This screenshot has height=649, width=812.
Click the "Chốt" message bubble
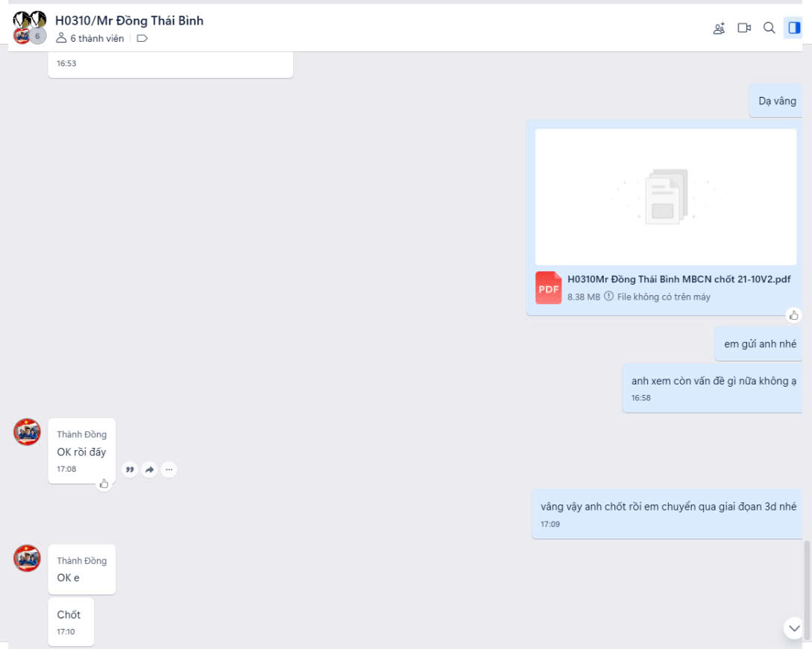tap(71, 621)
